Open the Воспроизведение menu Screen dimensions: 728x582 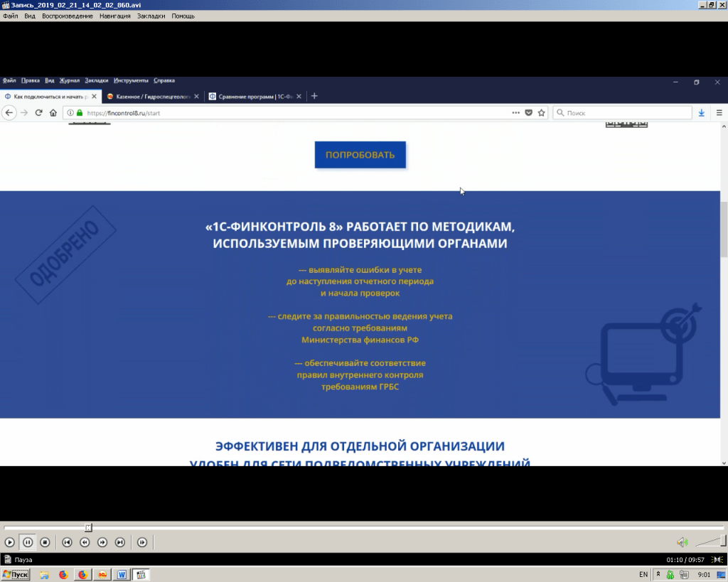(x=68, y=16)
